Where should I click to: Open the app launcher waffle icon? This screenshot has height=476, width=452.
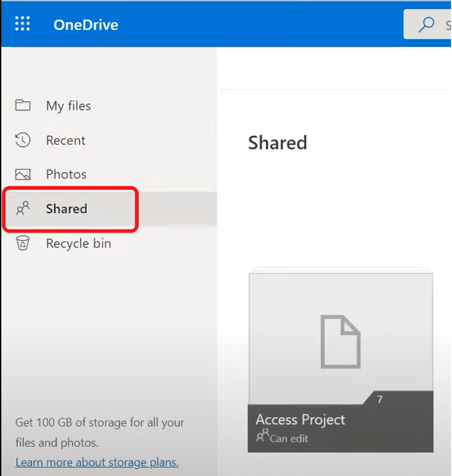pos(23,24)
